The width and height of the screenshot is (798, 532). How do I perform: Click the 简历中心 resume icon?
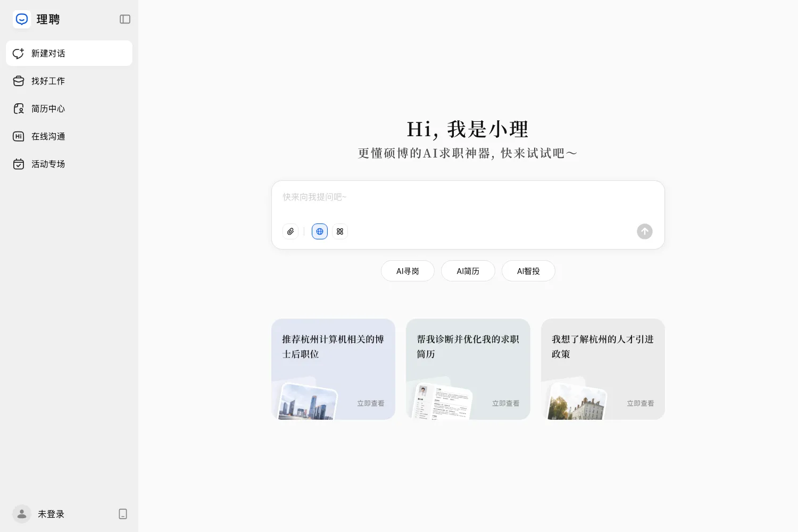[x=19, y=109]
